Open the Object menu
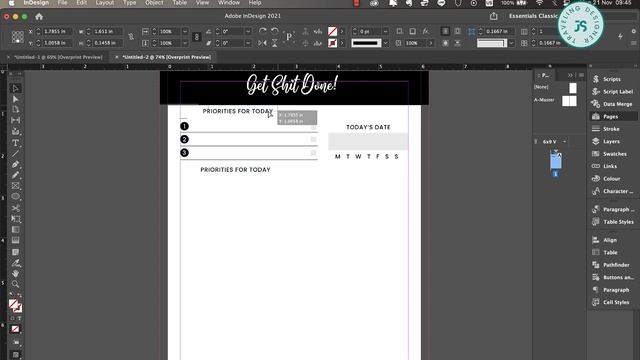 coord(154,3)
